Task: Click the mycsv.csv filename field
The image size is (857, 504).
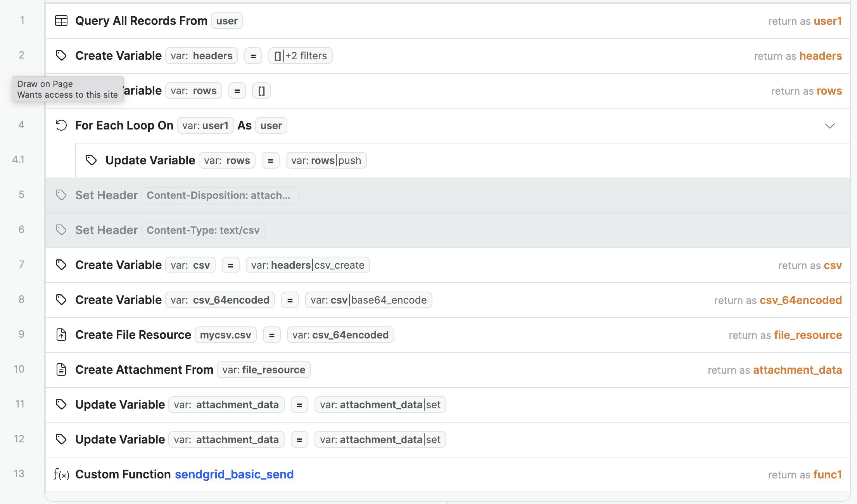Action: [225, 335]
